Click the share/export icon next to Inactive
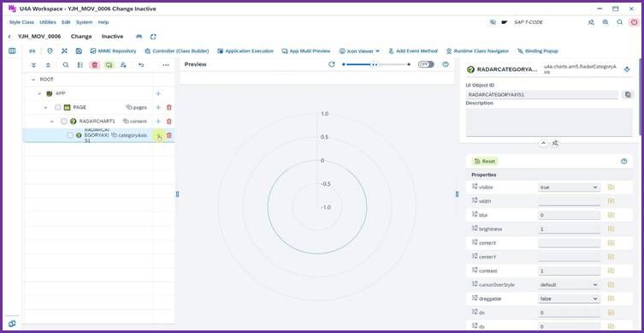The image size is (644, 333). click(153, 37)
